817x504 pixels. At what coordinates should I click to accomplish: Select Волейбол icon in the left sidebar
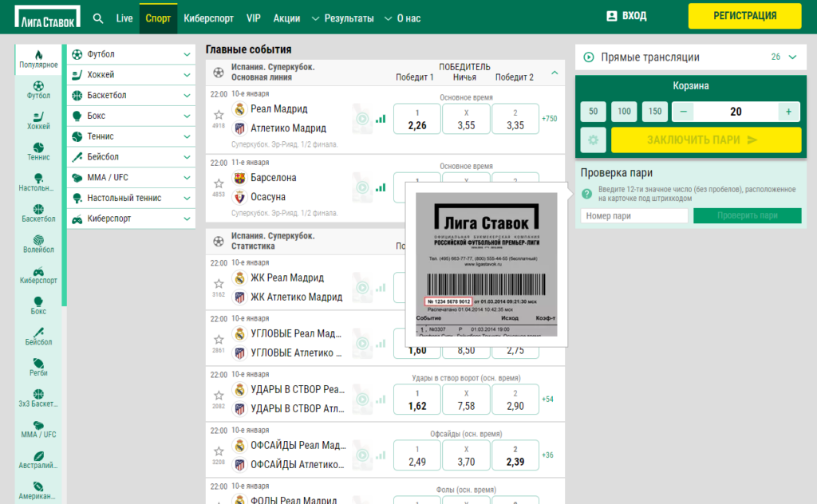[38, 244]
